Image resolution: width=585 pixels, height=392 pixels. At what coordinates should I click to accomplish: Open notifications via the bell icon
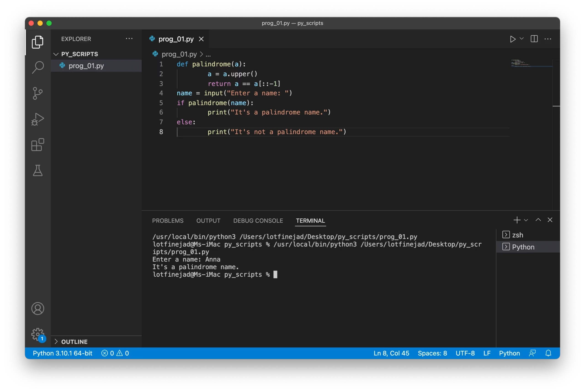point(548,353)
